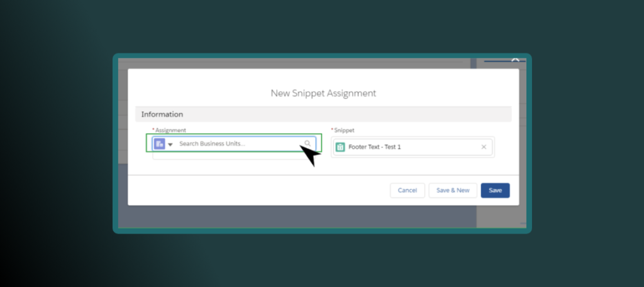This screenshot has width=644, height=287.
Task: Click the dimmed page behind the modal's bottom
Action: click(x=296, y=216)
